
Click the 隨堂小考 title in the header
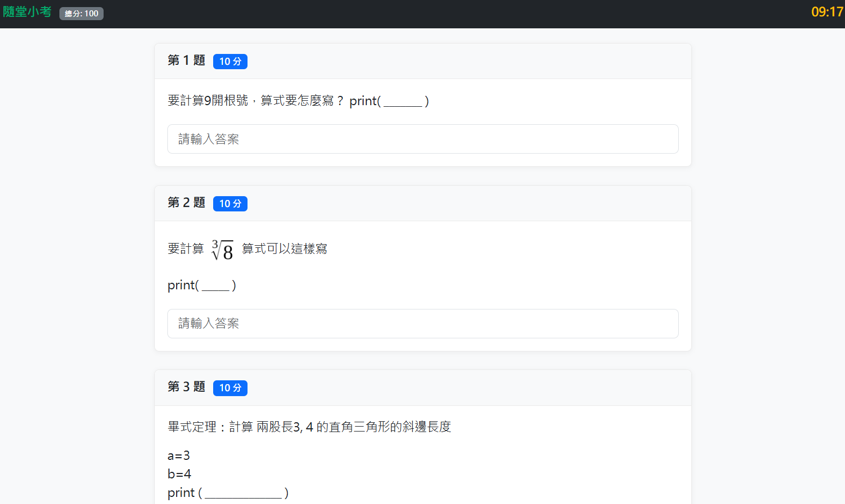[27, 12]
